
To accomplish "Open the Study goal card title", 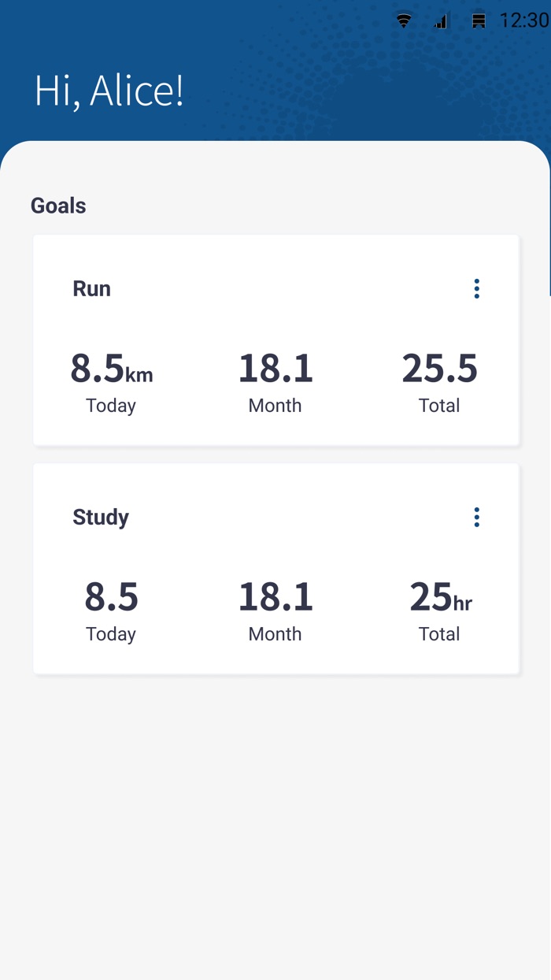I will [101, 517].
